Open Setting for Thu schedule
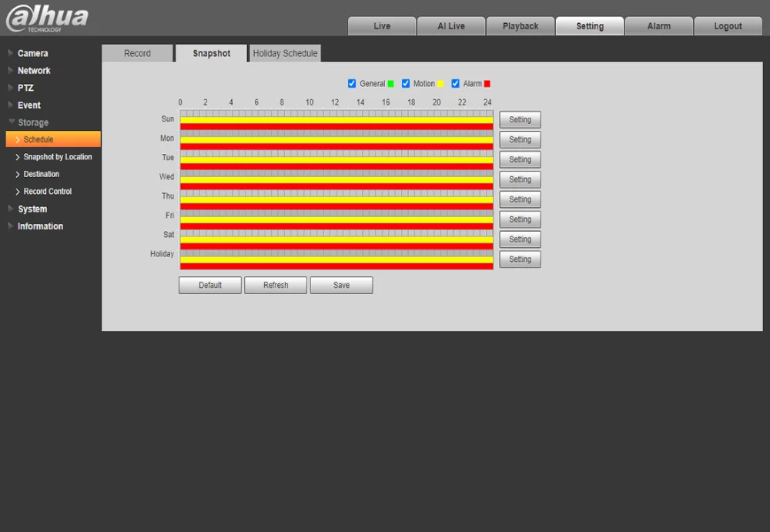 pyautogui.click(x=520, y=199)
